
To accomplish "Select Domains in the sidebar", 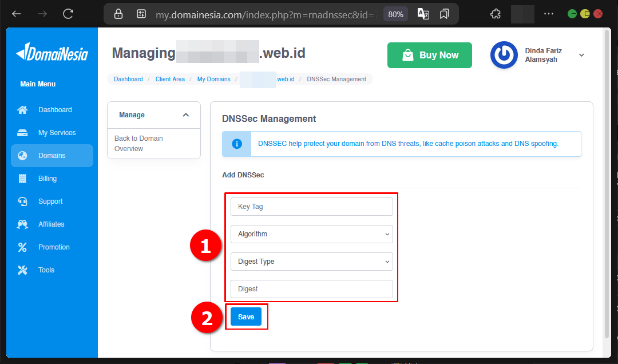I will click(x=52, y=155).
